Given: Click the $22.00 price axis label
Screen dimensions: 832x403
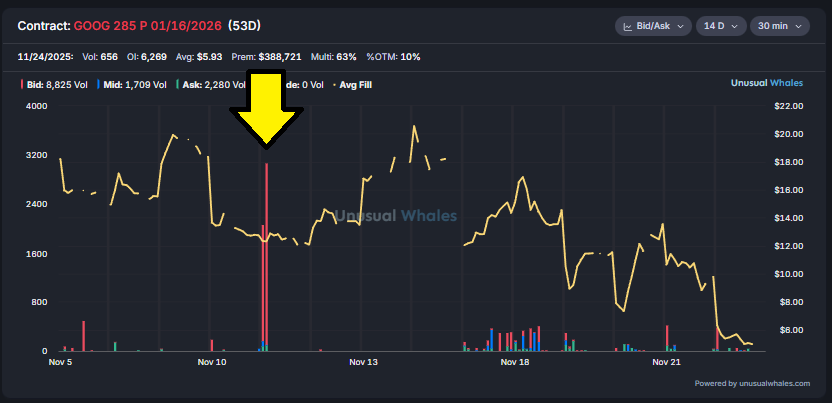Looking at the screenshot, I should click(790, 106).
